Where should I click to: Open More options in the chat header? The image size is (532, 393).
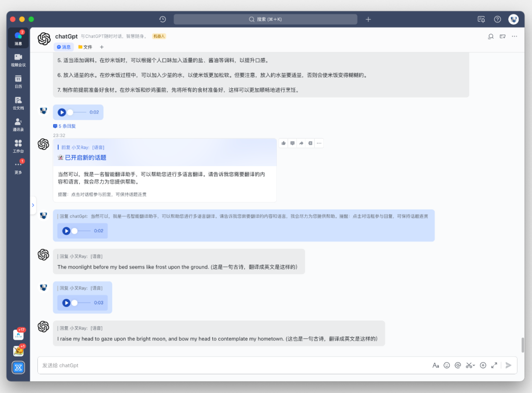pos(514,36)
